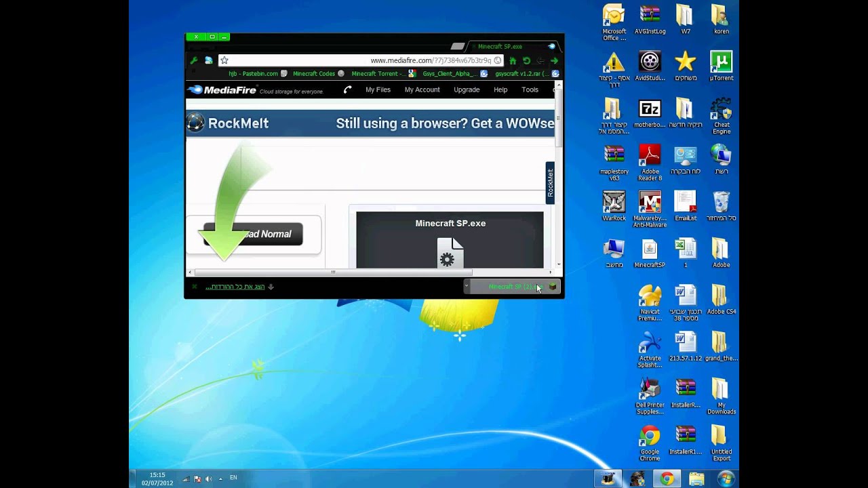868x488 pixels.
Task: Close the downloads bar with the X
Action: pyautogui.click(x=195, y=287)
